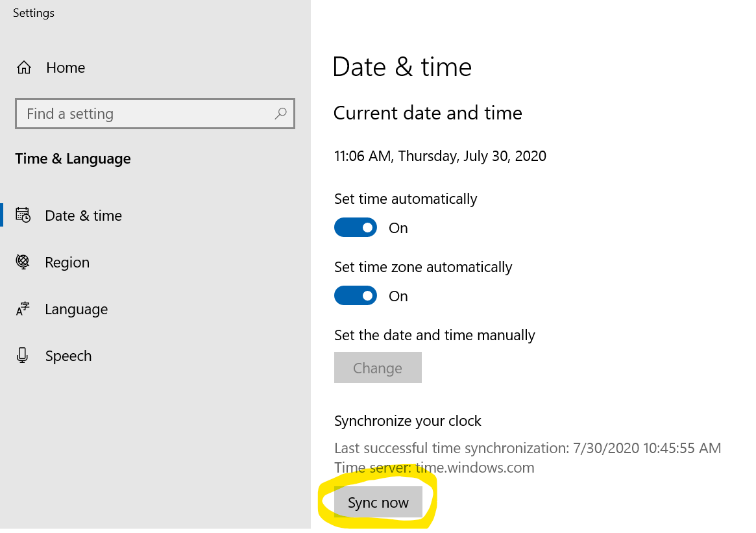Open the Speech settings page

pos(68,356)
